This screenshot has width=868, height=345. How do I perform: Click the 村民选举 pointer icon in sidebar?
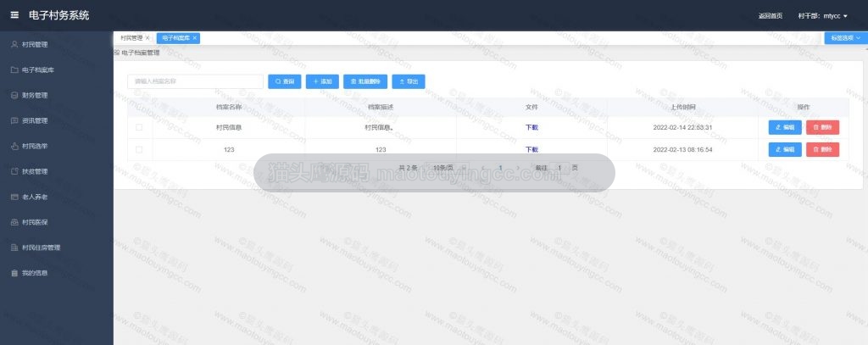tap(15, 146)
